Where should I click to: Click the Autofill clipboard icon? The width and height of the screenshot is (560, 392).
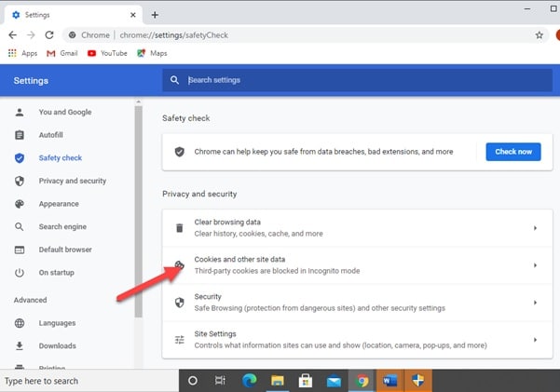(x=20, y=135)
